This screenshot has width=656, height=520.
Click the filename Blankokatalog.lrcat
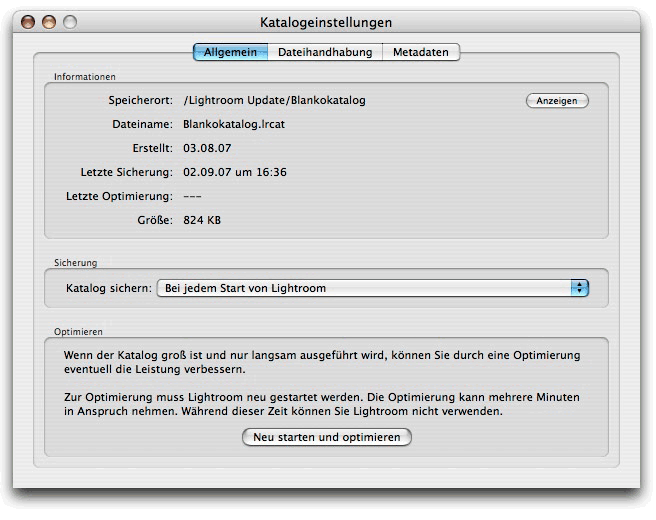click(234, 124)
